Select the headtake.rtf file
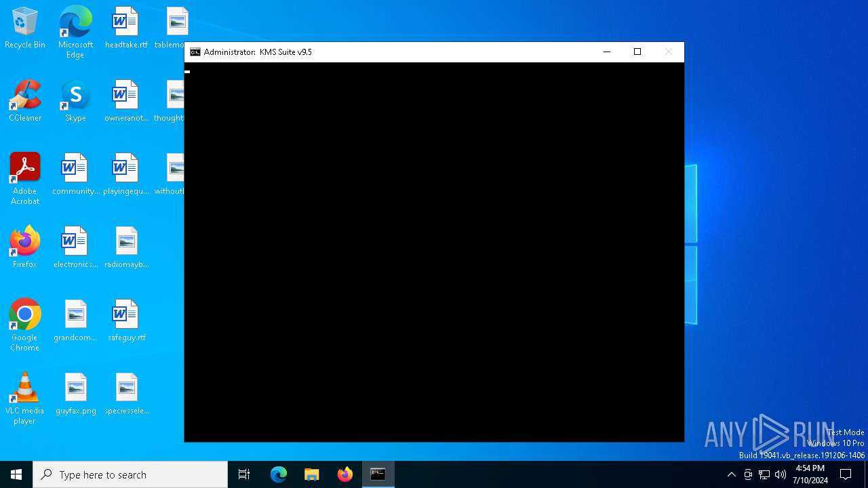The image size is (868, 488). 126,28
